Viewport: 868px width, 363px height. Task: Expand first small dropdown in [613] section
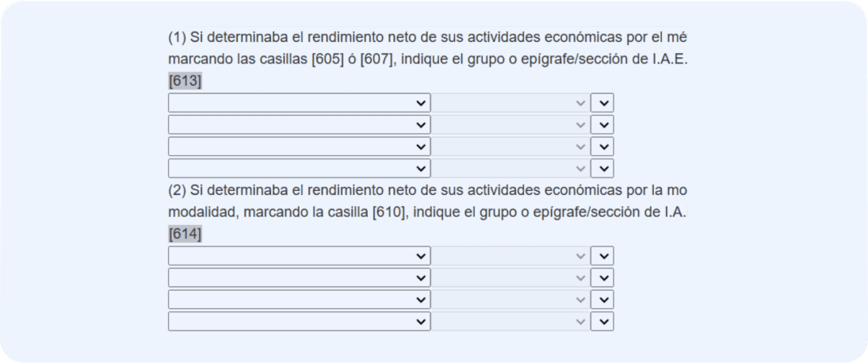pyautogui.click(x=602, y=103)
